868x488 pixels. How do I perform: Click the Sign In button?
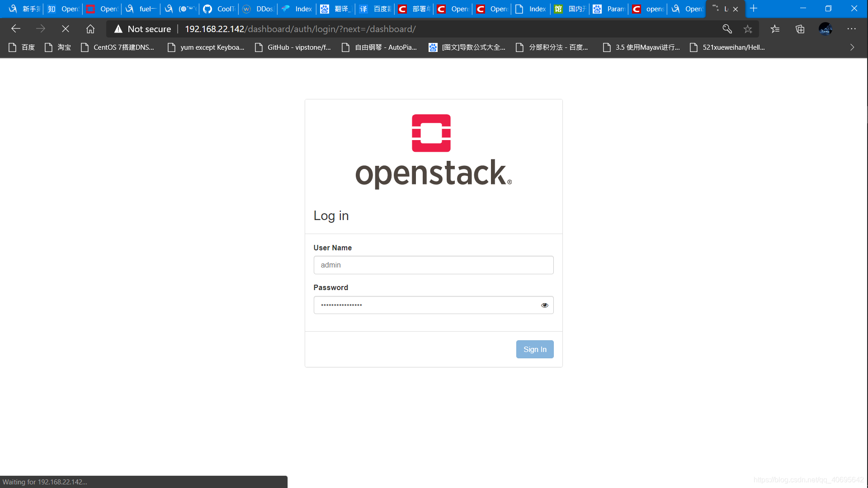point(535,349)
